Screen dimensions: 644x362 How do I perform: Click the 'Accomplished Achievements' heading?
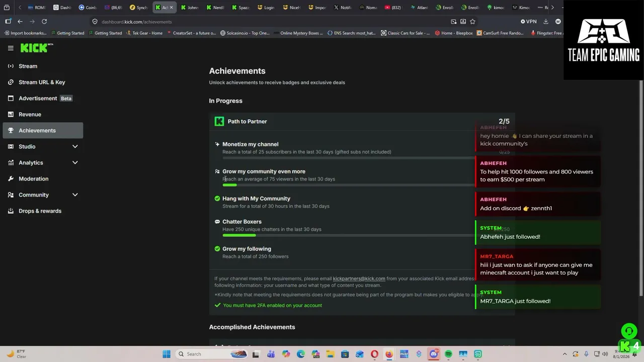tap(252, 327)
